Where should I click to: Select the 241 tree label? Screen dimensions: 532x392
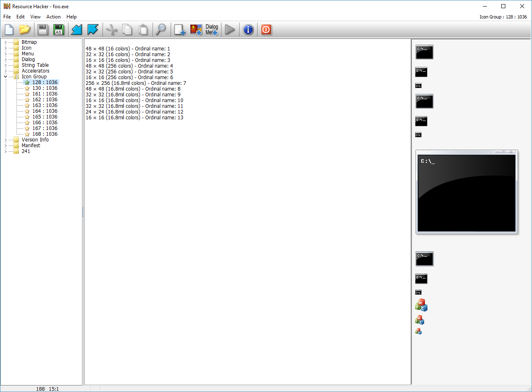click(x=26, y=151)
